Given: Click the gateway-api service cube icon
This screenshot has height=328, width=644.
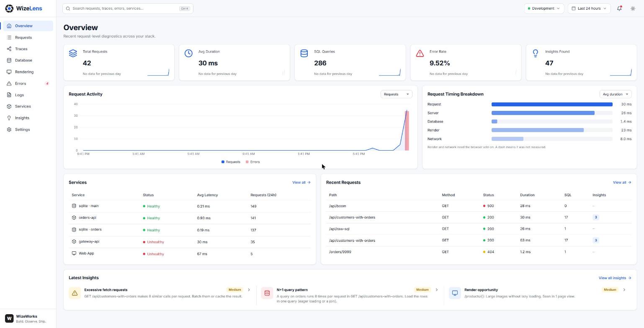Looking at the screenshot, I should (74, 241).
